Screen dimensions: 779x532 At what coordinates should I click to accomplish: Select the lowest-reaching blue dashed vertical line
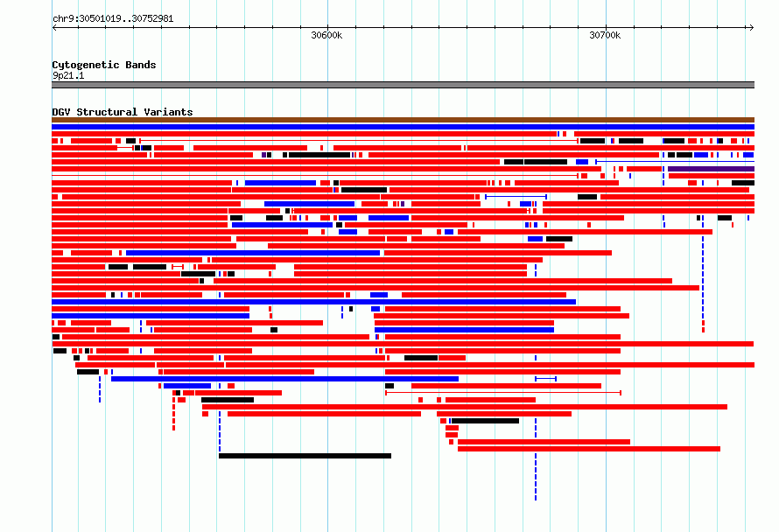pos(536,459)
